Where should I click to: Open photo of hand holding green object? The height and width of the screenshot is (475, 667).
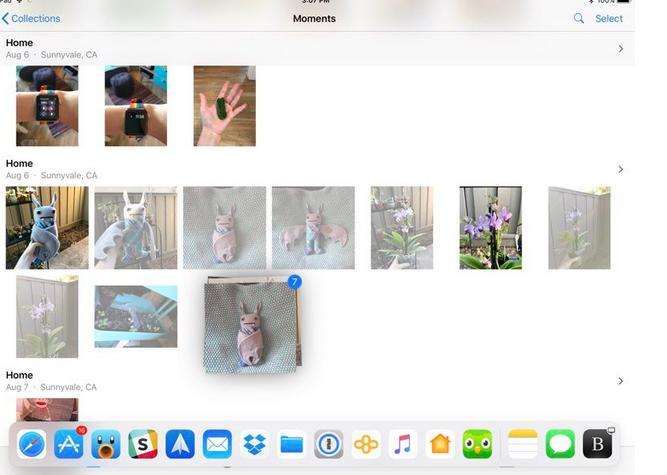click(x=225, y=106)
